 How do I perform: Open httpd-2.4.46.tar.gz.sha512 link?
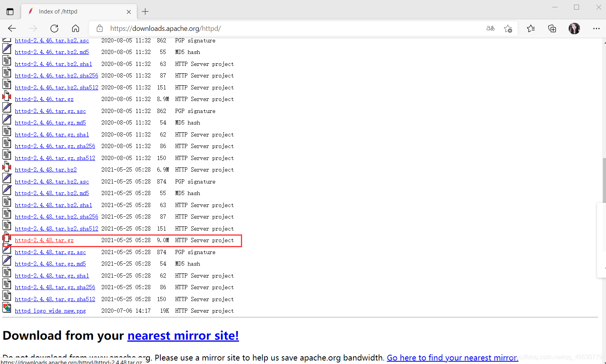55,158
